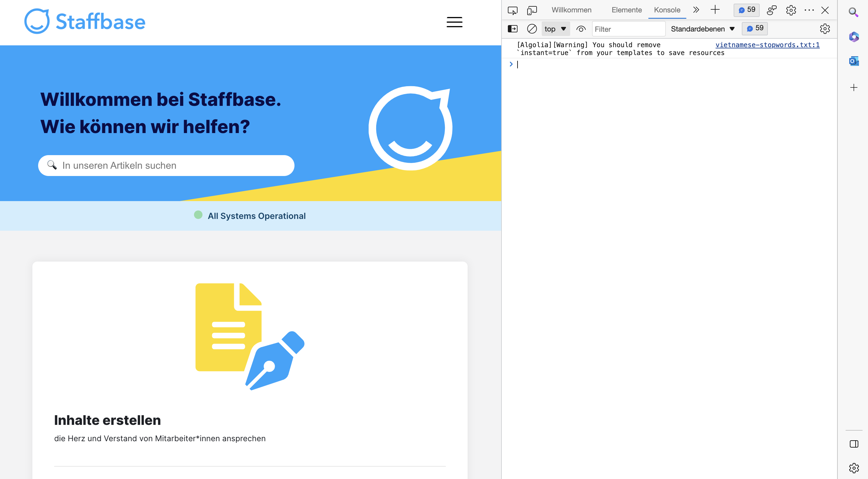This screenshot has height=479, width=868.
Task: Open DevTools settings gear in top toolbar
Action: point(791,11)
